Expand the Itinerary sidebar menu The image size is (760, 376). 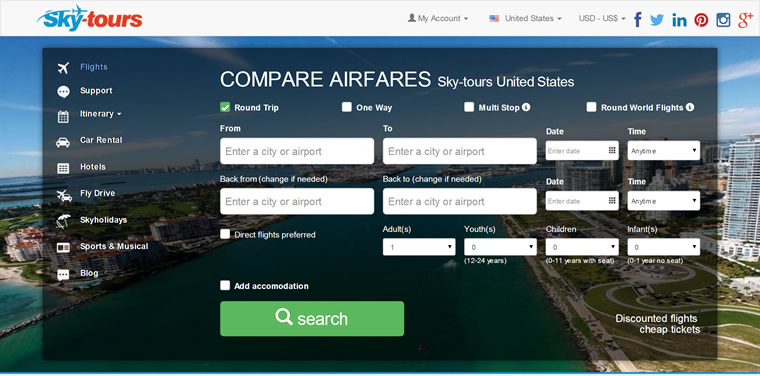tap(100, 114)
